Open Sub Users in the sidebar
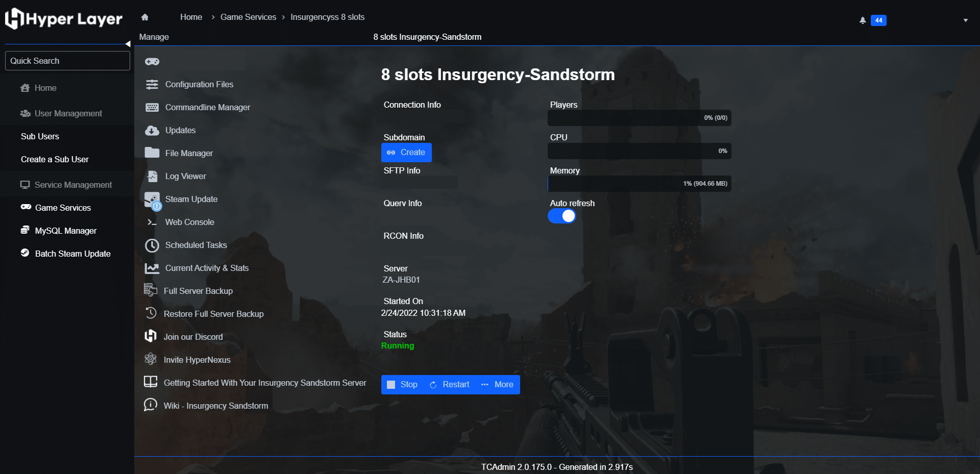 [40, 136]
